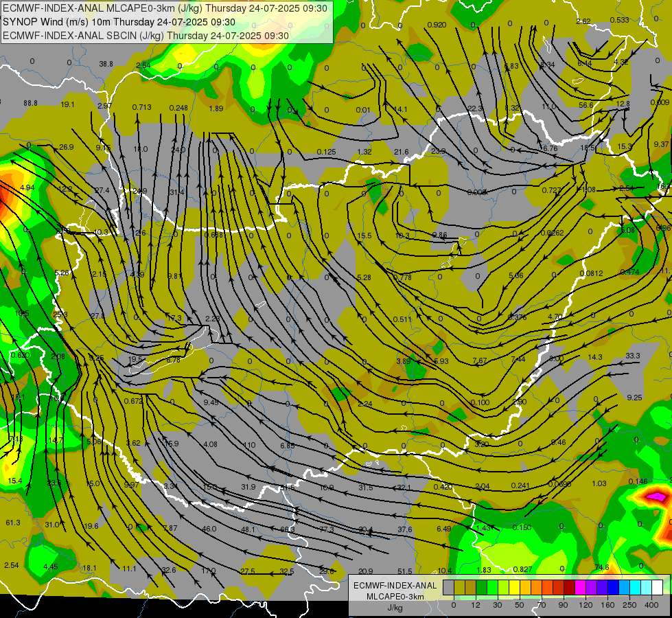Click the map value 0.920
Viewport: 672px width, 618px height.
tap(437, 25)
